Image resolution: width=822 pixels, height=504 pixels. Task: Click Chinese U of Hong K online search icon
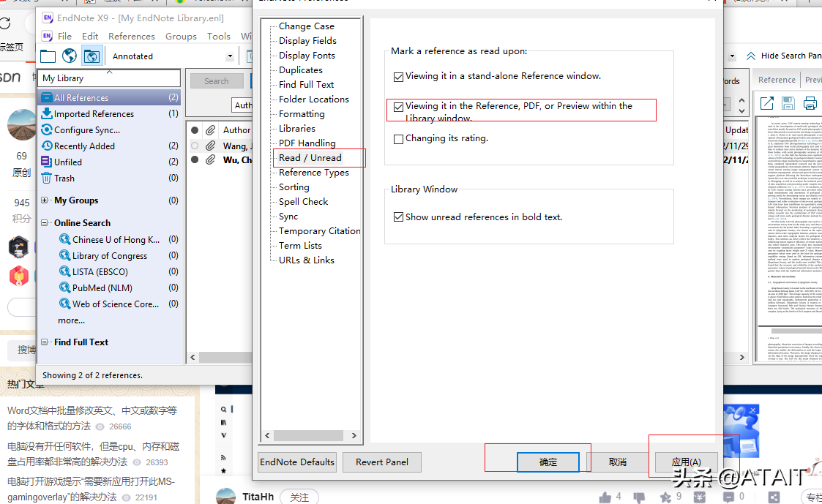click(64, 239)
